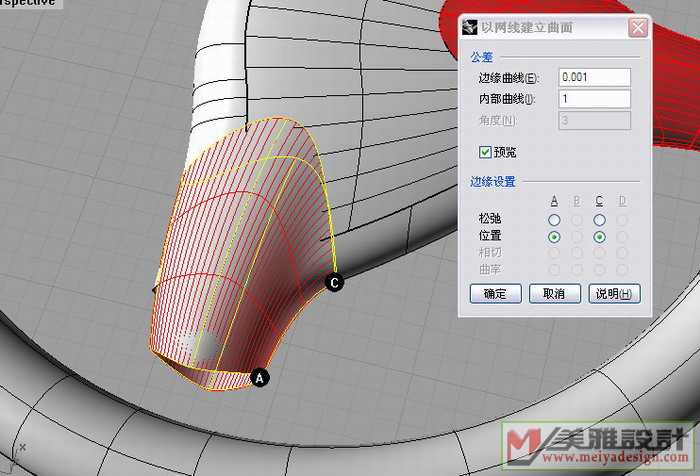
Task: Focus the 内部曲线 tolerance field
Action: (595, 99)
